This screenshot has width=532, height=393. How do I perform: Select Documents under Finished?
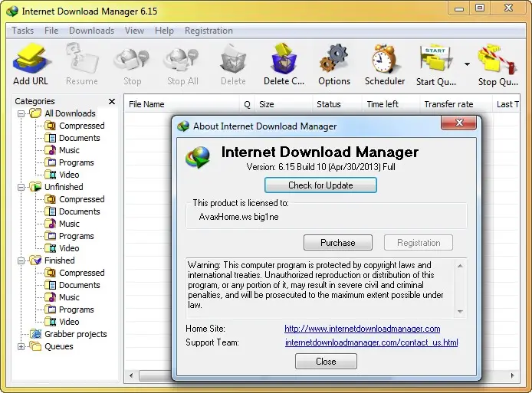click(80, 285)
